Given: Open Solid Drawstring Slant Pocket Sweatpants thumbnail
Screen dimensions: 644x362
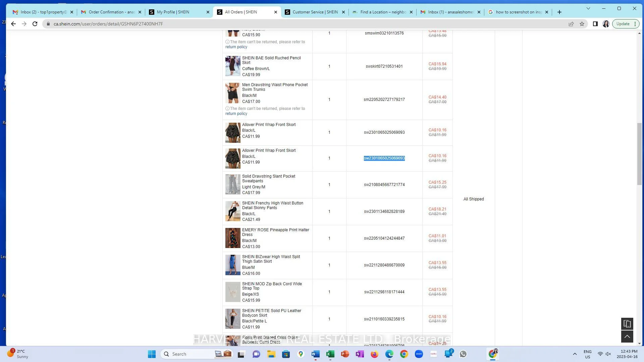Looking at the screenshot, I should pos(233,184).
